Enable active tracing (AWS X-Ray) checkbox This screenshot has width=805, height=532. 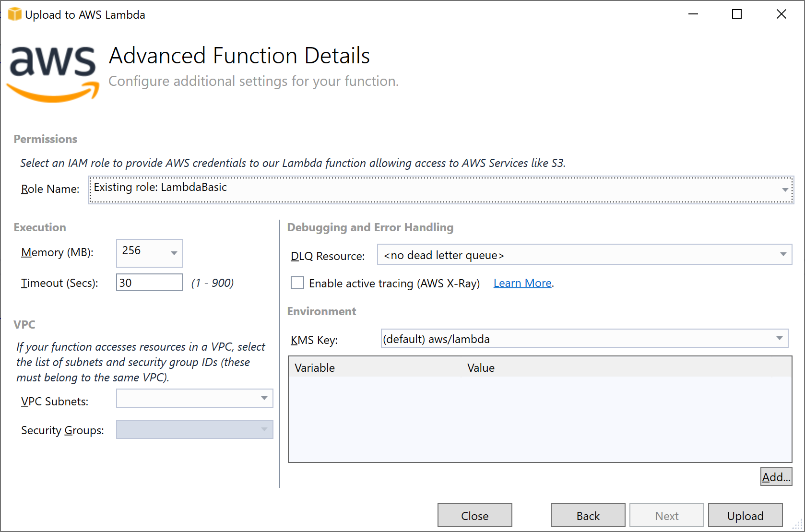(297, 283)
